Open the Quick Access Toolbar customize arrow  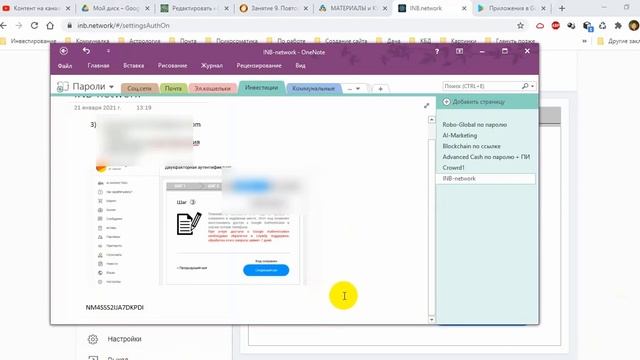click(x=108, y=51)
